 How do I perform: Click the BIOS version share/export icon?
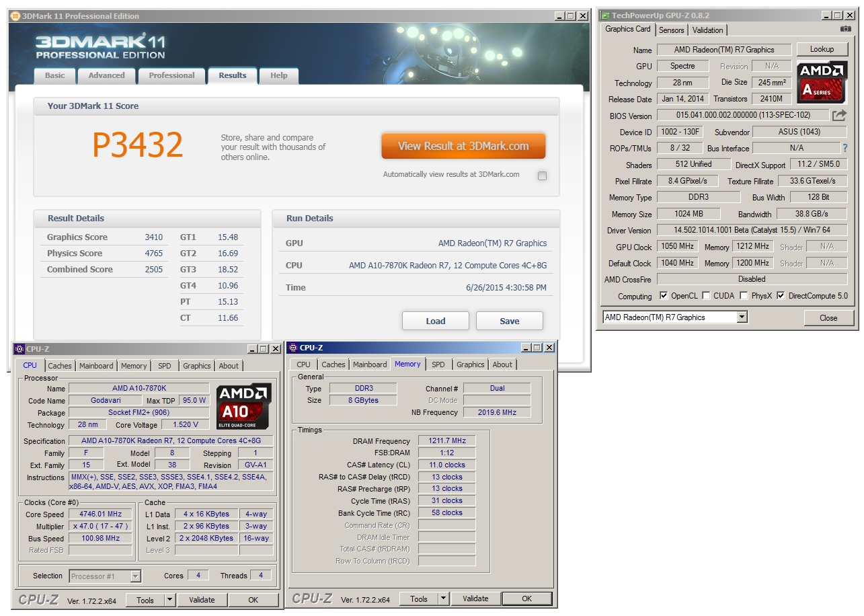pyautogui.click(x=839, y=116)
